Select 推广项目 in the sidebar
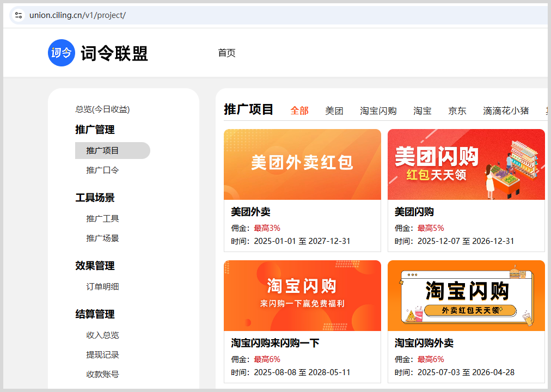551x392 pixels. coord(113,151)
